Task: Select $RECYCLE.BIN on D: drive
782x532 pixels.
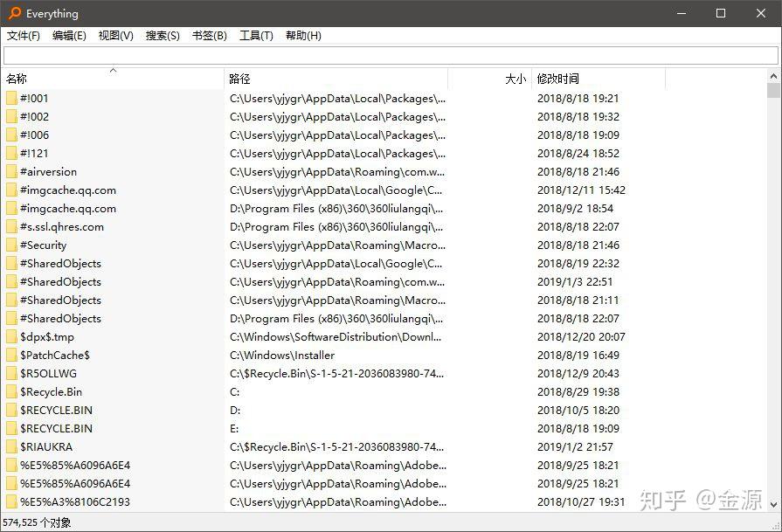Action: point(56,410)
